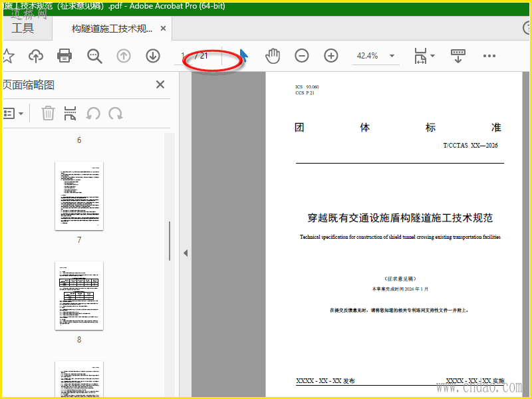Click the help question mark icon

(x=527, y=28)
